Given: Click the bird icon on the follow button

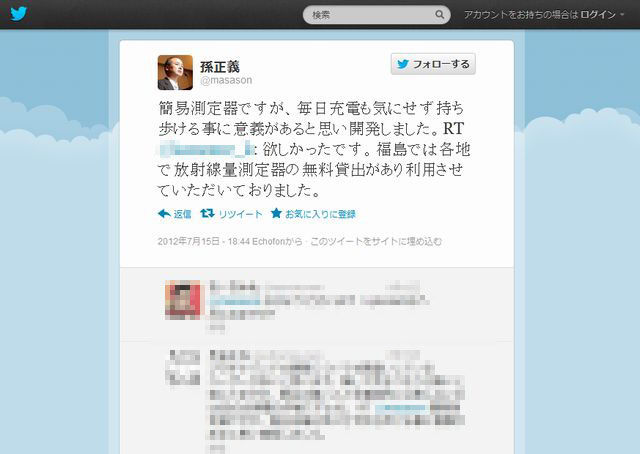Looking at the screenshot, I should tap(403, 64).
